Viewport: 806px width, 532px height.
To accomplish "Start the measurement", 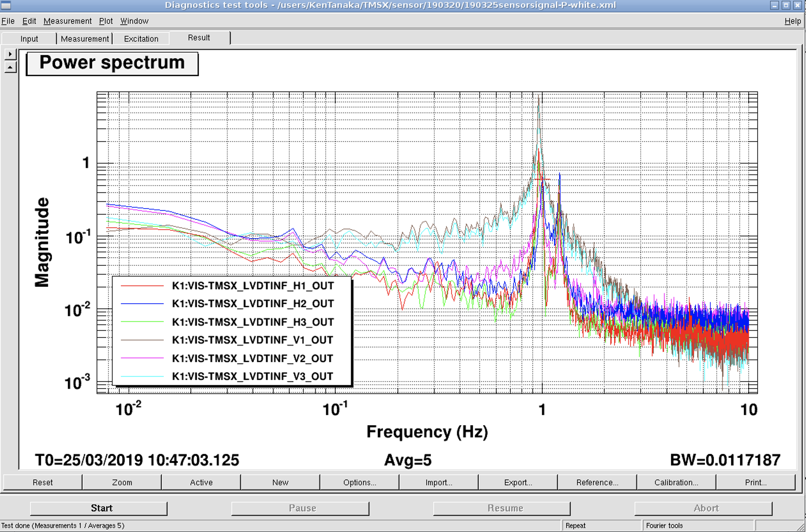I will [99, 508].
